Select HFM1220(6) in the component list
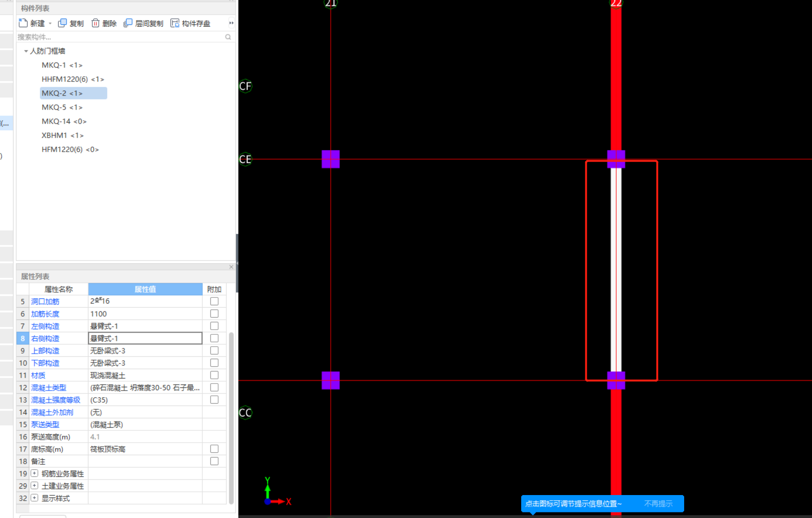Viewport: 812px width, 518px height. [70, 149]
